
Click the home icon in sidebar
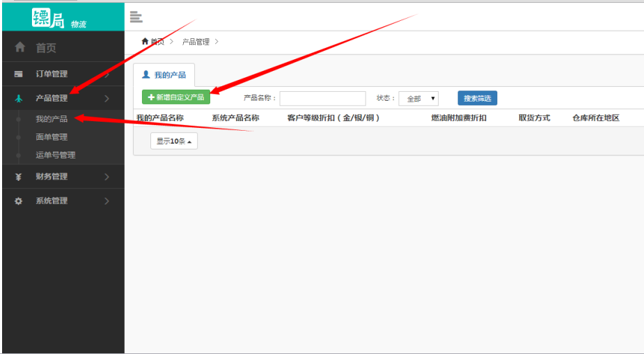tap(19, 47)
